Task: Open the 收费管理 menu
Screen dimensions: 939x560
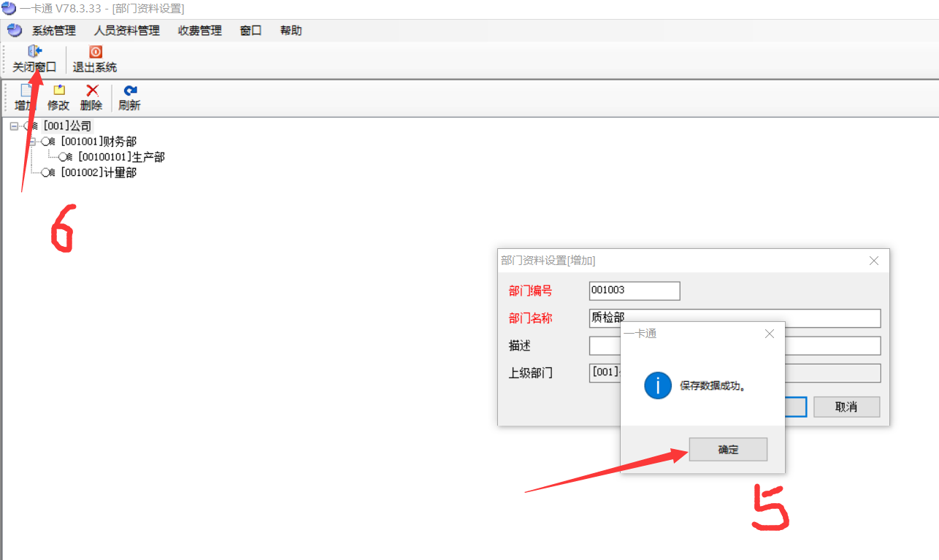Action: [199, 31]
